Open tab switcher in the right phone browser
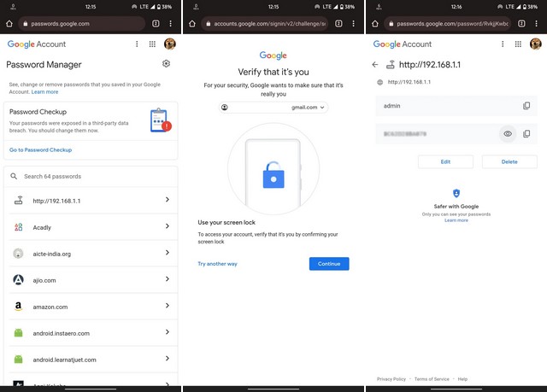Viewport: 547px width, 392px height. pyautogui.click(x=521, y=24)
